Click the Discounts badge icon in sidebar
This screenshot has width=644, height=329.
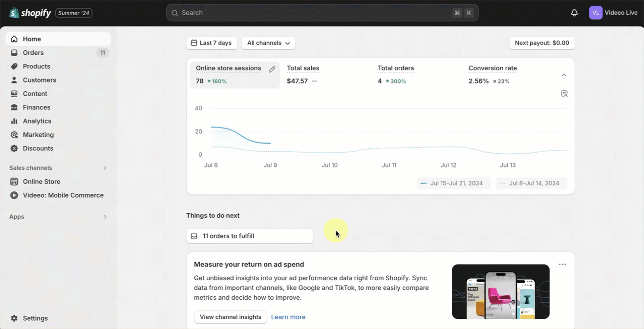pyautogui.click(x=14, y=148)
